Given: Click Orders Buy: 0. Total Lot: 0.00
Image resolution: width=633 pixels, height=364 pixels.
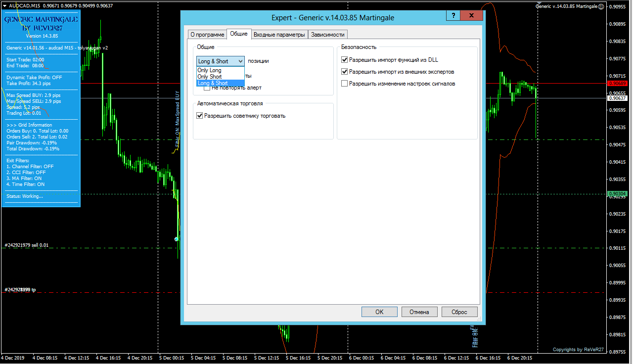Looking at the screenshot, I should (x=38, y=131).
